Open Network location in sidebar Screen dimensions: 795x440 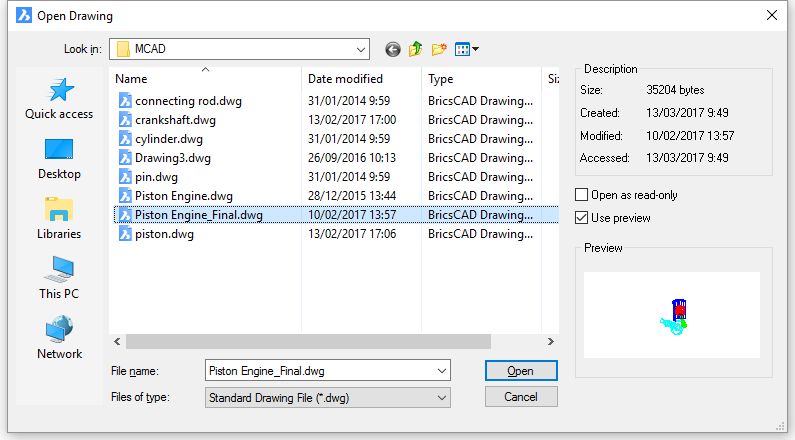(x=59, y=338)
